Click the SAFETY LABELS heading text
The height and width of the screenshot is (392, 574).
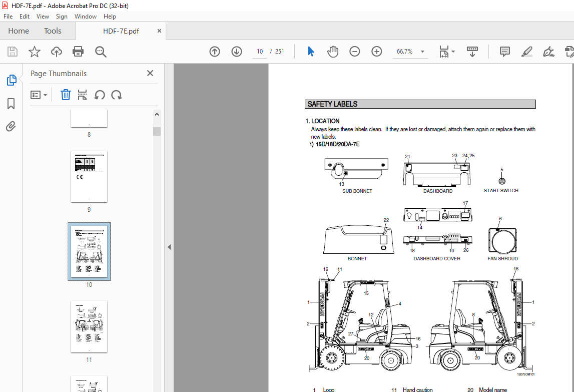coord(332,105)
